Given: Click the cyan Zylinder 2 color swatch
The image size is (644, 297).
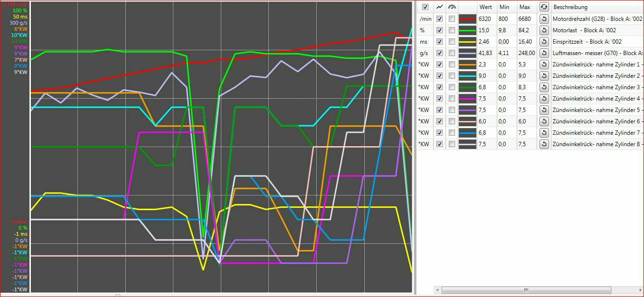Looking at the screenshot, I should (x=467, y=76).
